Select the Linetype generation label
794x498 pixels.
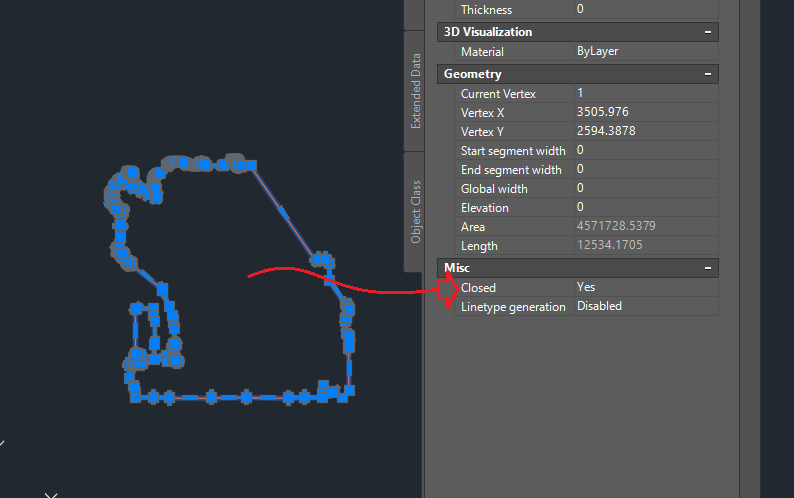click(513, 307)
